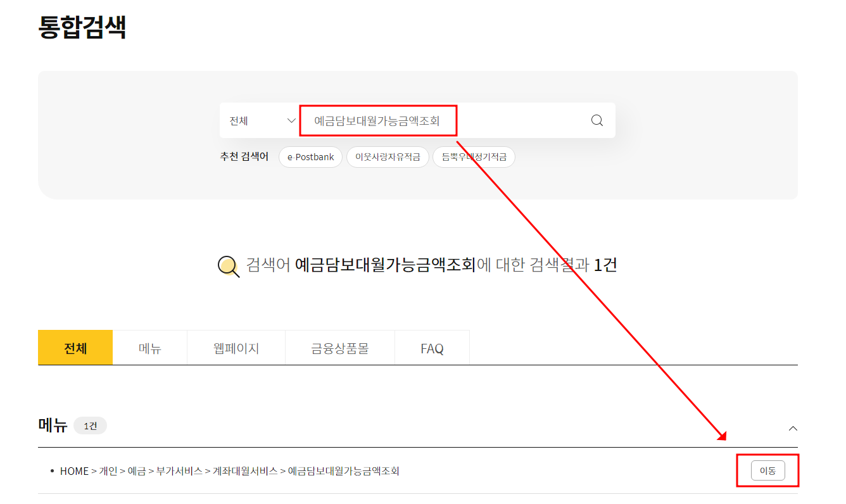The width and height of the screenshot is (846, 504).
Task: Click the e-Postbank recommended search chip
Action: pyautogui.click(x=310, y=157)
